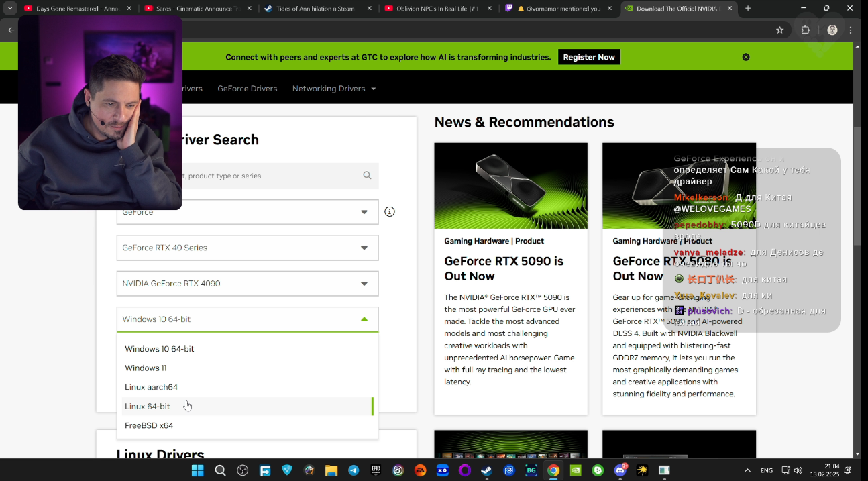This screenshot has height=481, width=868.
Task: Click the Register Now button
Action: tap(589, 57)
